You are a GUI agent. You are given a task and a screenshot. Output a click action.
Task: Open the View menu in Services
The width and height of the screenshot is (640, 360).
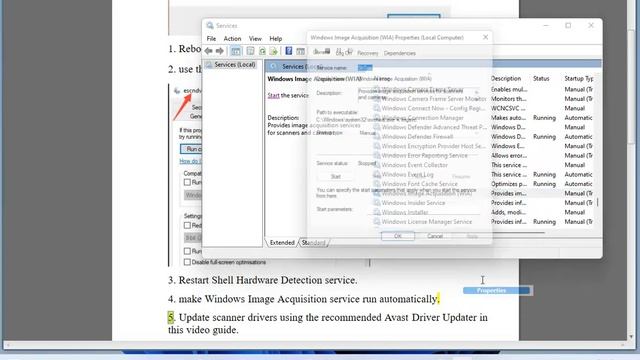click(255, 38)
